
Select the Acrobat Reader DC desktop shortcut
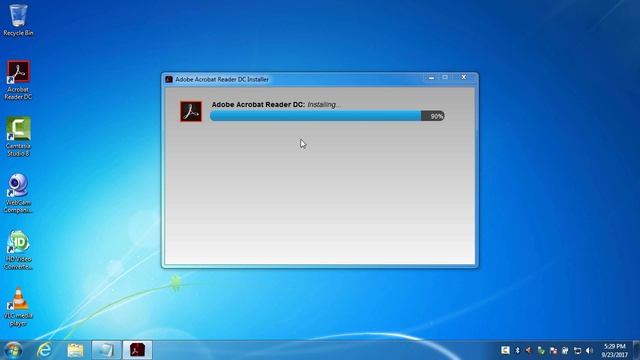point(18,80)
